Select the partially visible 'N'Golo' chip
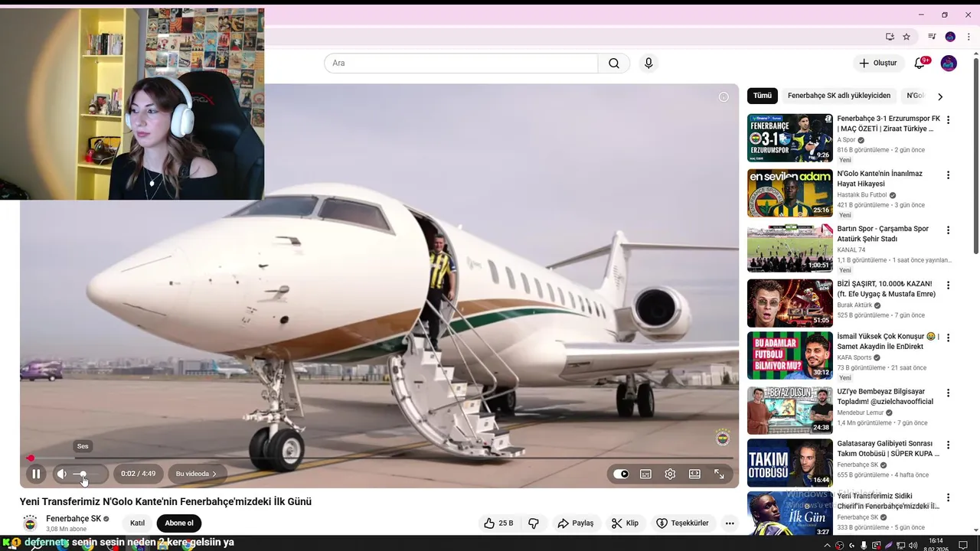The height and width of the screenshot is (551, 980). (915, 96)
